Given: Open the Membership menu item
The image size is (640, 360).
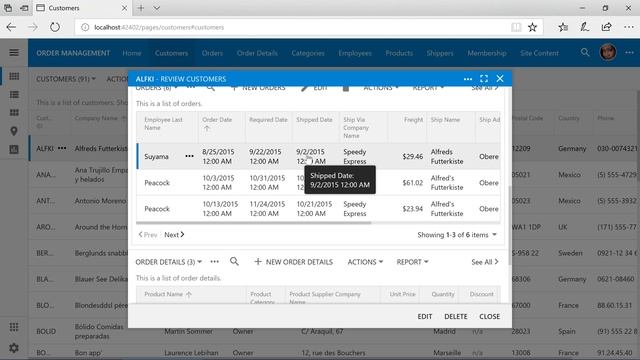Looking at the screenshot, I should [x=487, y=53].
